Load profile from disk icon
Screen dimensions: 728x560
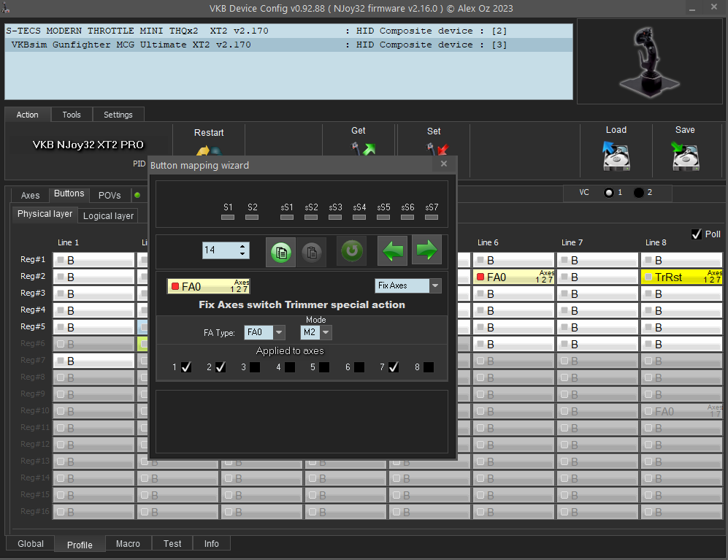[x=616, y=156]
